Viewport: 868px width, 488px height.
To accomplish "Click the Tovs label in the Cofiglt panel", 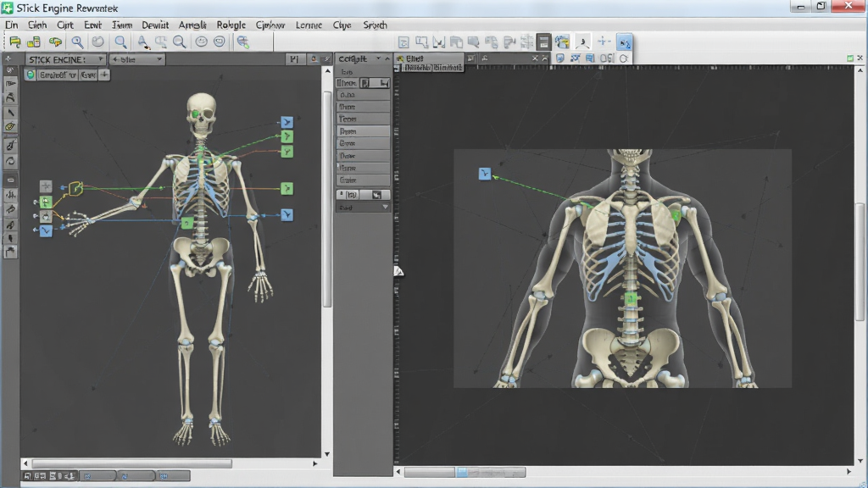I will point(347,72).
